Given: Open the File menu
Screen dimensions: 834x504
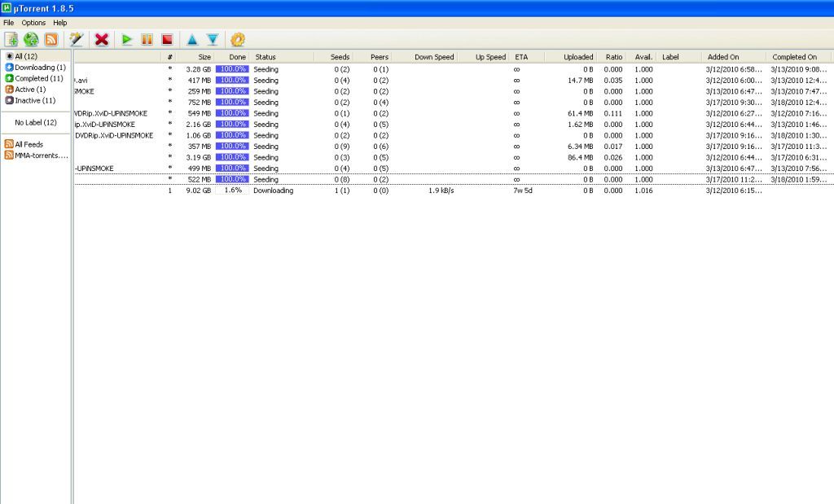Looking at the screenshot, I should (8, 23).
